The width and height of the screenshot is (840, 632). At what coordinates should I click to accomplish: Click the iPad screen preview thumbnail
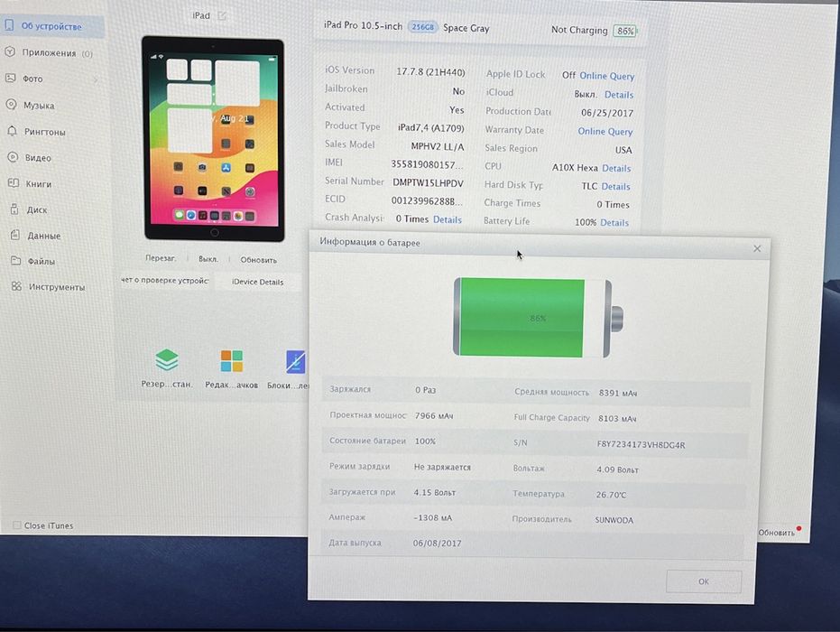[x=213, y=139]
